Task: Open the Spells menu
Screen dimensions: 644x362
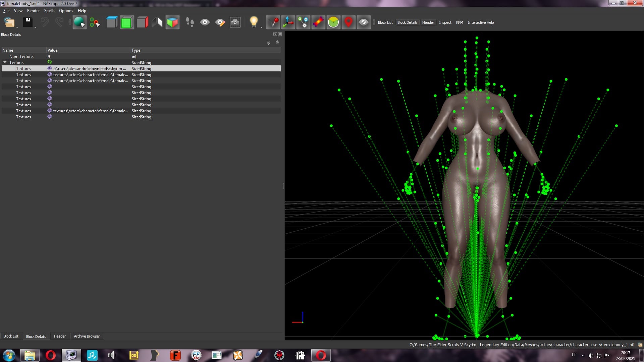Action: pos(49,11)
